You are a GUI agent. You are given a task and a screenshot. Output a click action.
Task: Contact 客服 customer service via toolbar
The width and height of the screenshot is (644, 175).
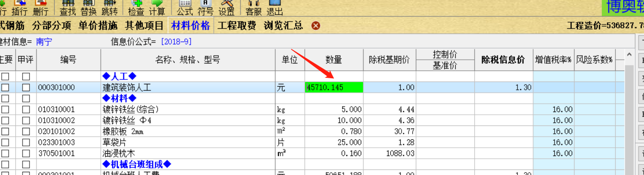[x=254, y=8]
